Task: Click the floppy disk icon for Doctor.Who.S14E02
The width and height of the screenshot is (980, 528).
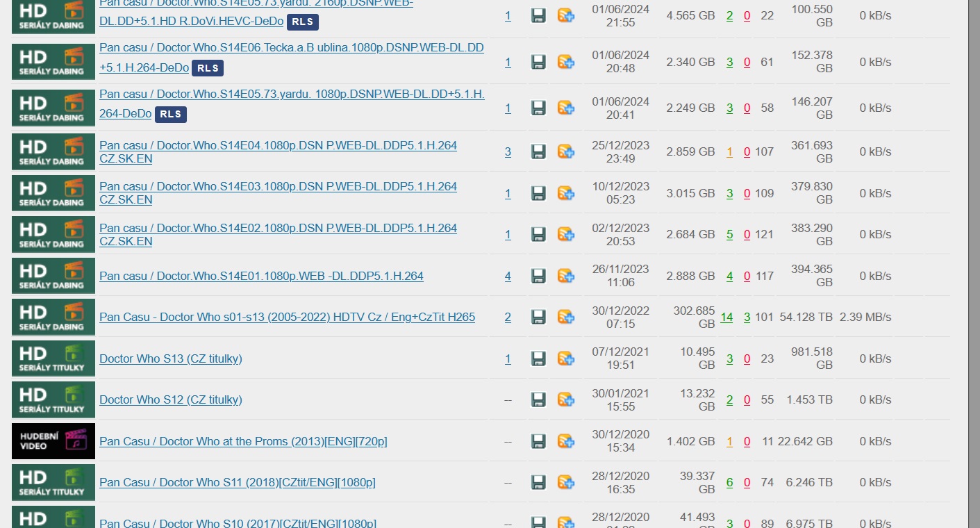Action: [538, 235]
